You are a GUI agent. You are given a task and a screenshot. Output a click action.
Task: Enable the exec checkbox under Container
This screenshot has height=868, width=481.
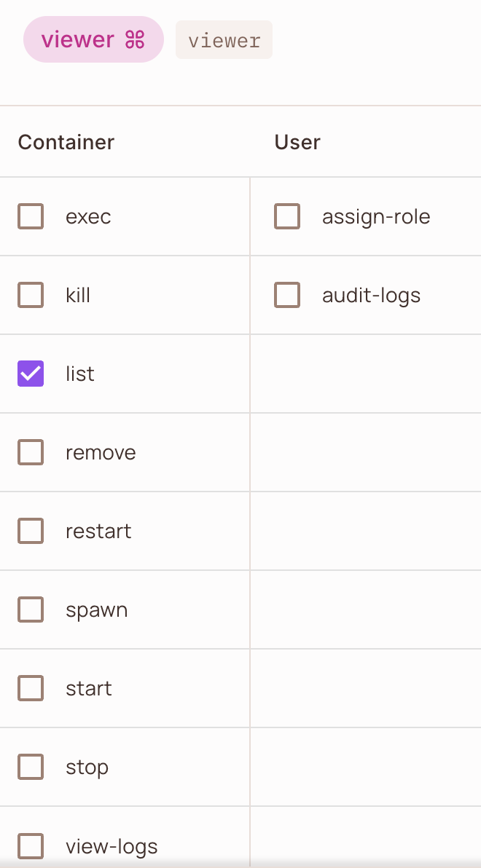point(31,216)
